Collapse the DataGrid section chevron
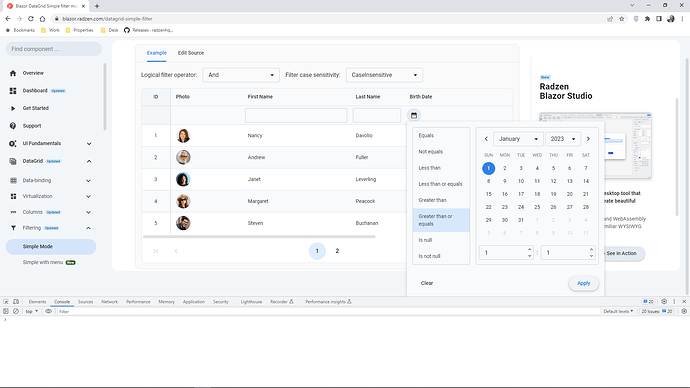This screenshot has height=388, width=690. click(89, 161)
